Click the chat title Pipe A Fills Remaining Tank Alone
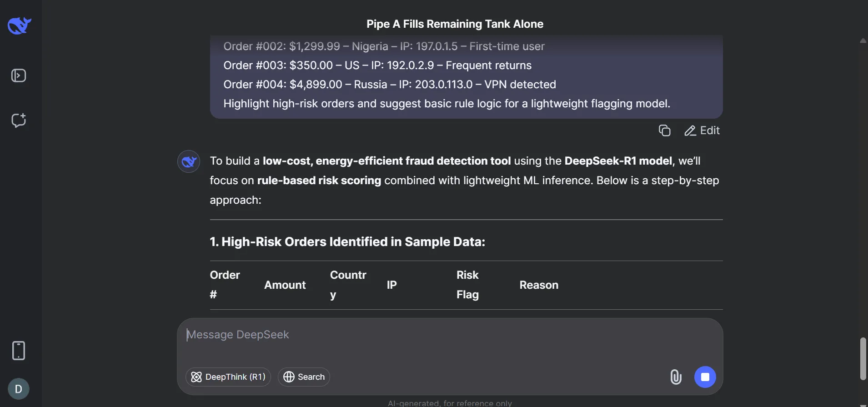 coord(455,24)
